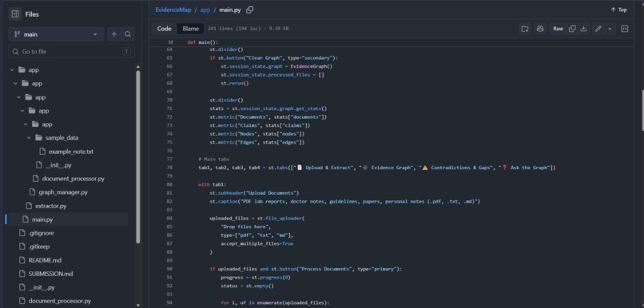This screenshot has height=308, width=644.
Task: Click line number 84
Action: point(170,218)
